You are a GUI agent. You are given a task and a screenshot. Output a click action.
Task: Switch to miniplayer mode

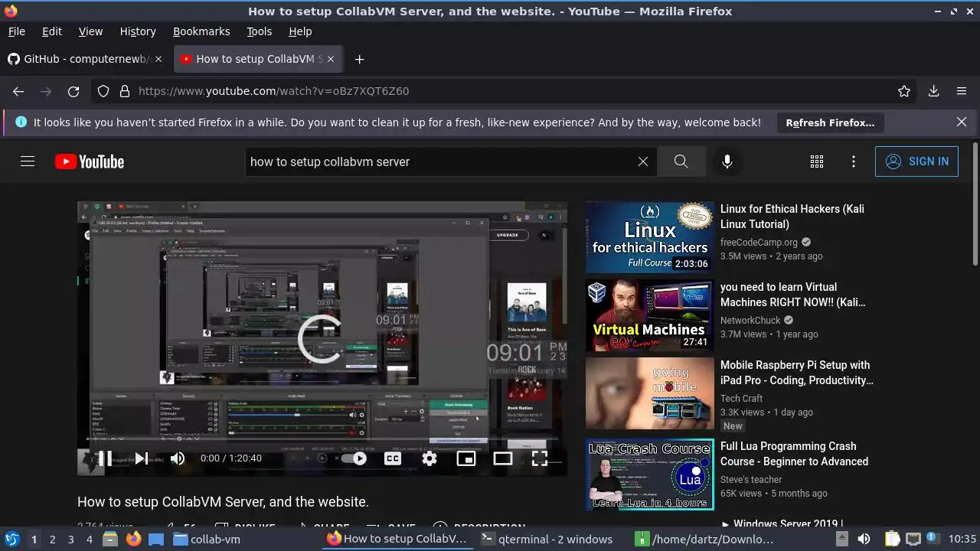(466, 458)
